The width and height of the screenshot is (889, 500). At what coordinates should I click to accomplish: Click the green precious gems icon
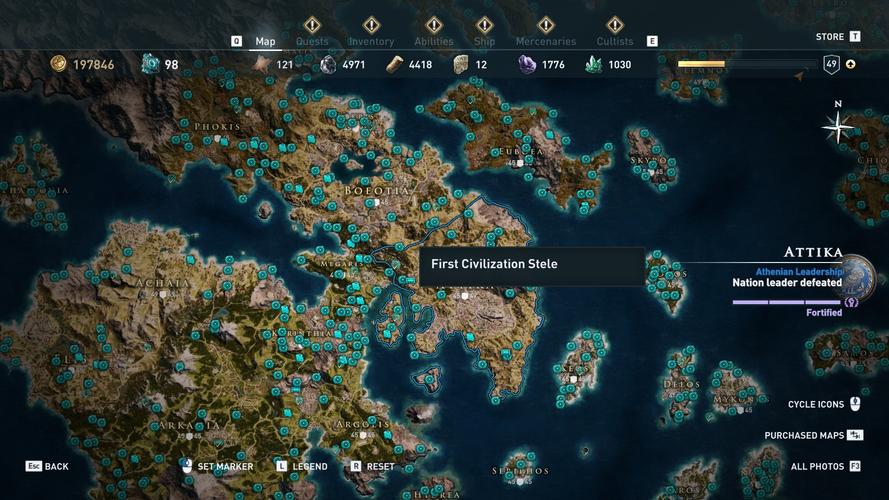[594, 65]
